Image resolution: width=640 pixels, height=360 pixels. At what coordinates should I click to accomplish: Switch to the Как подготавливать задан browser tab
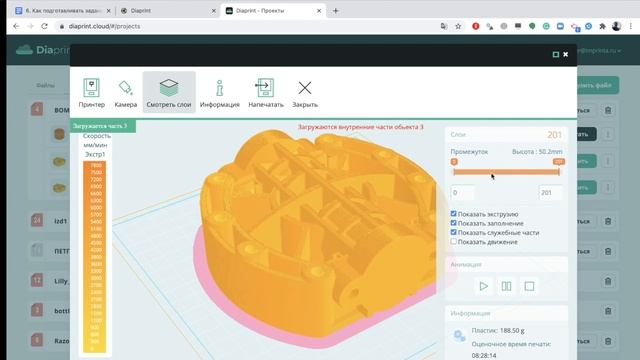click(62, 11)
